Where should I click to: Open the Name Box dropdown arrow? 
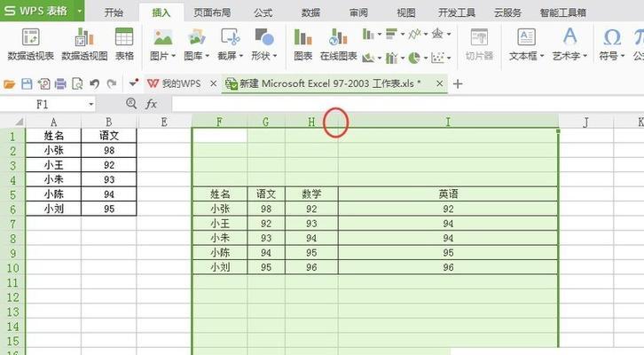click(91, 105)
